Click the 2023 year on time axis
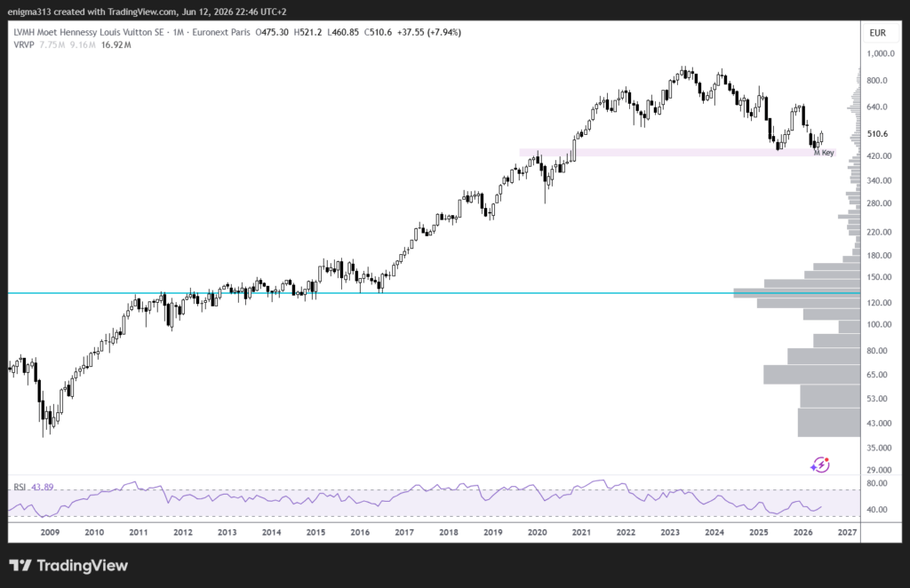The image size is (910, 588). 670,532
